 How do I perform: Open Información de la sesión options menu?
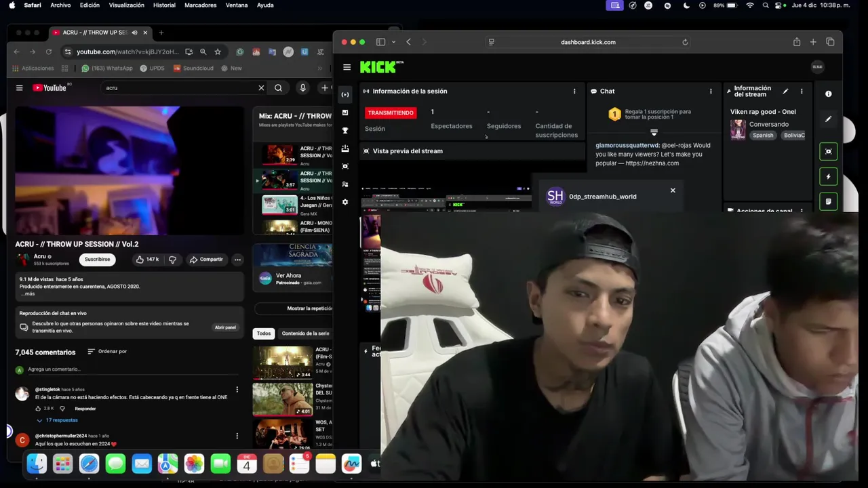[574, 91]
